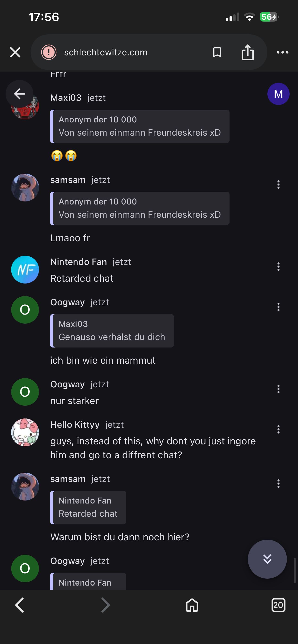Open options for Hello Kittyy's message
The height and width of the screenshot is (644, 298).
pos(278,430)
